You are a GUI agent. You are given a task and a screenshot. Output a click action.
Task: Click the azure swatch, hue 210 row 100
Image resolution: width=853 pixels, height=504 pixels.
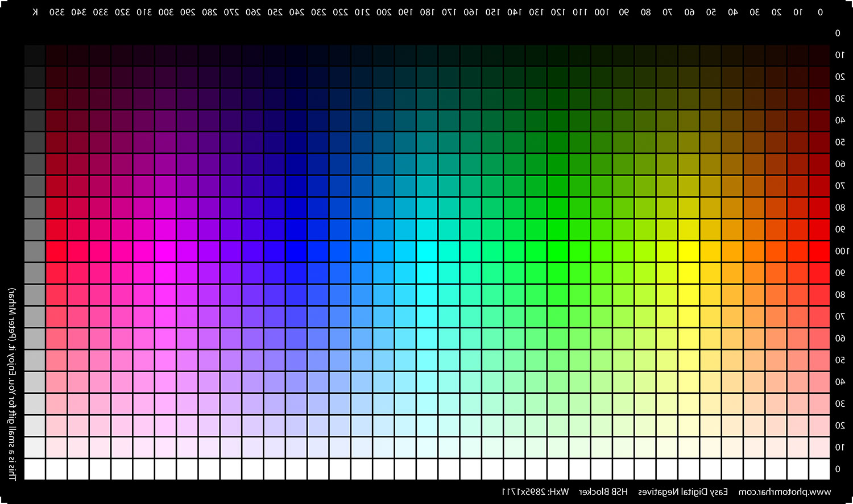[361, 251]
